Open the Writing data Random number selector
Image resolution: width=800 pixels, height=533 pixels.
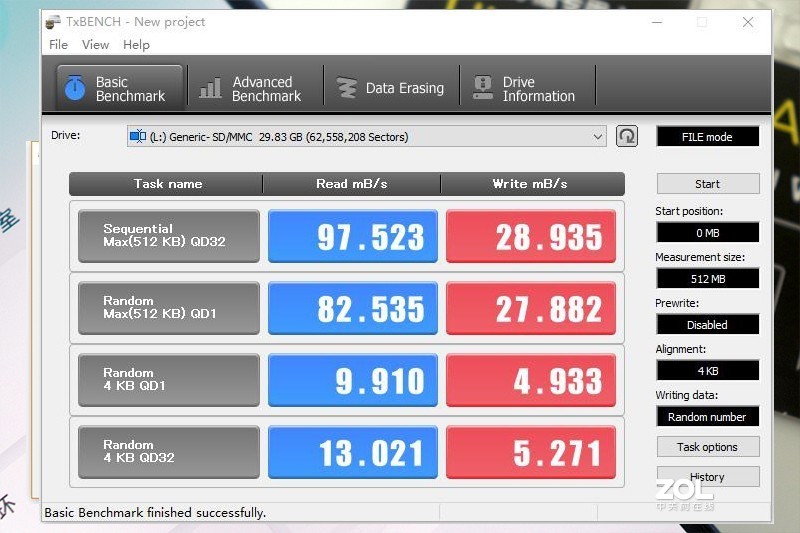pos(708,417)
